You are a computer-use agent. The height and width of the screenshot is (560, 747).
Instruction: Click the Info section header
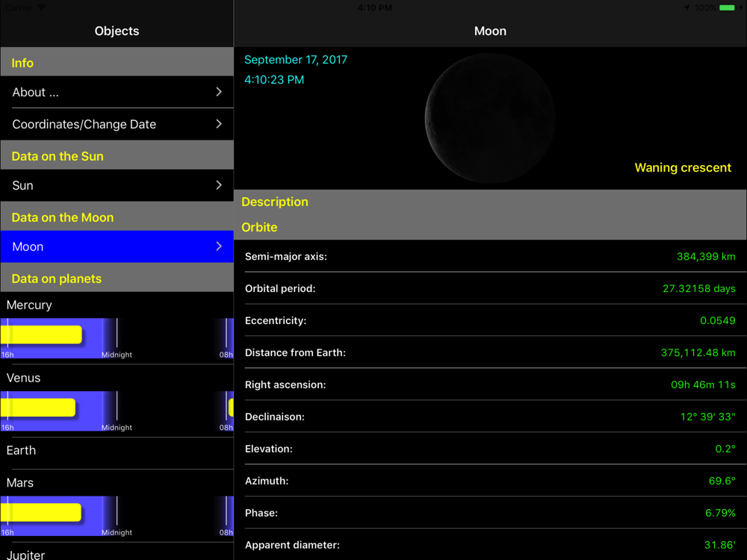pyautogui.click(x=117, y=62)
